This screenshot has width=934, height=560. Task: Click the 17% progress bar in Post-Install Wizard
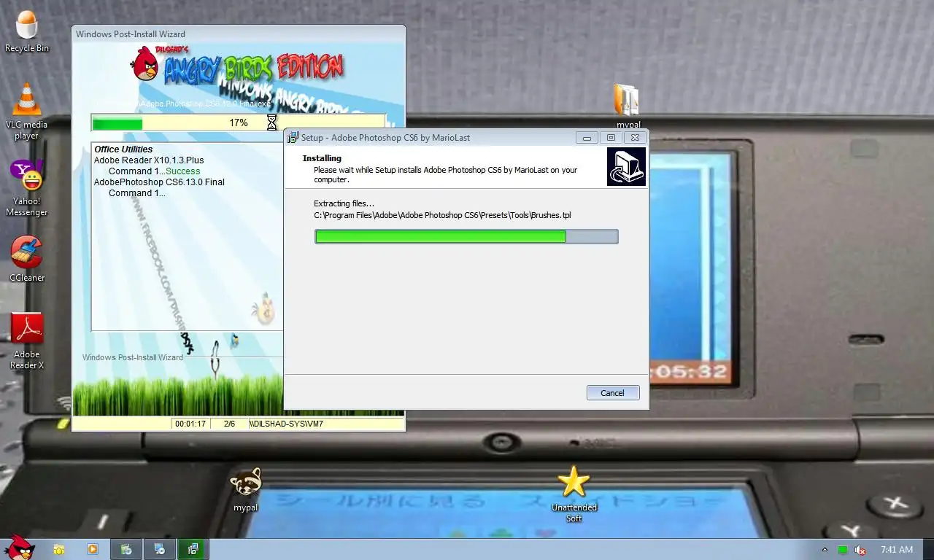pos(239,122)
